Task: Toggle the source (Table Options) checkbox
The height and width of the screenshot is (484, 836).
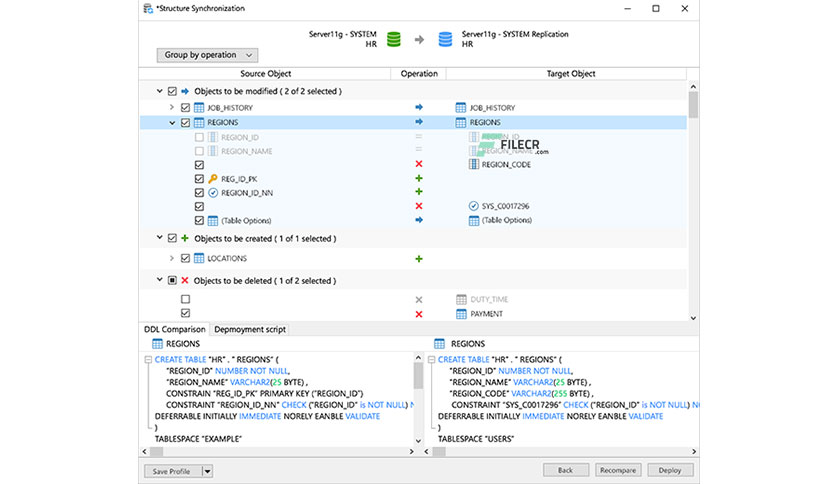Action: (x=199, y=220)
